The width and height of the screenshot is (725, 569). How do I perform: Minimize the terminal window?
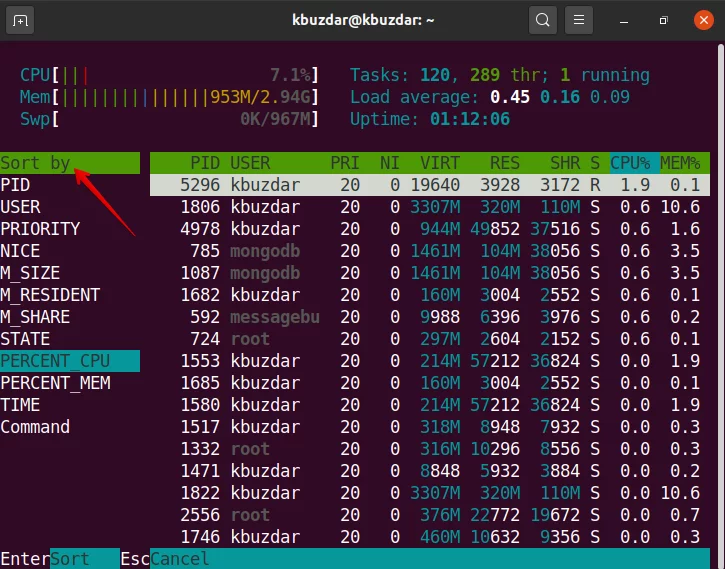point(624,21)
